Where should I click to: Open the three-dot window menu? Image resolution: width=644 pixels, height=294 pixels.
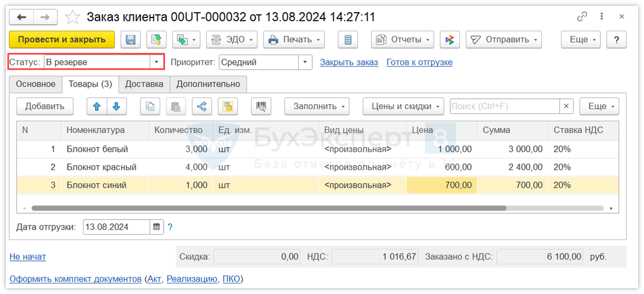(x=602, y=17)
